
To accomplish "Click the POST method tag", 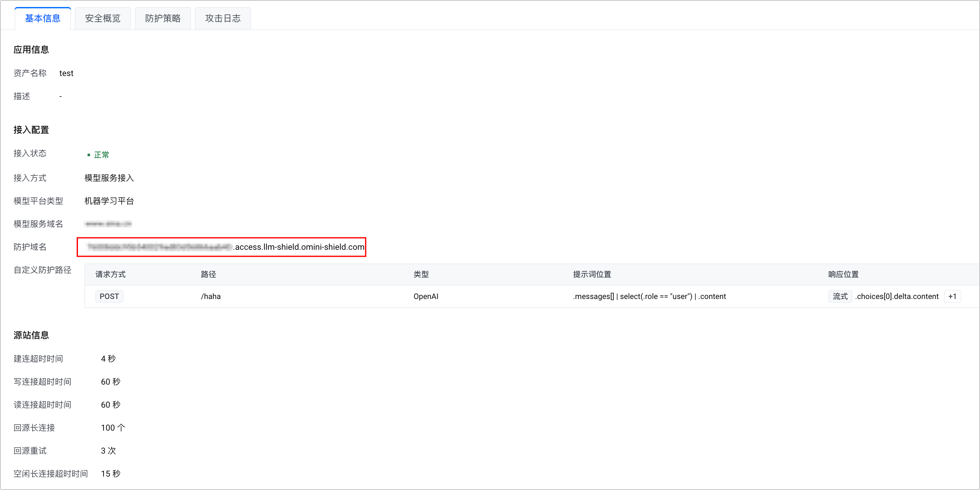I will 109,296.
